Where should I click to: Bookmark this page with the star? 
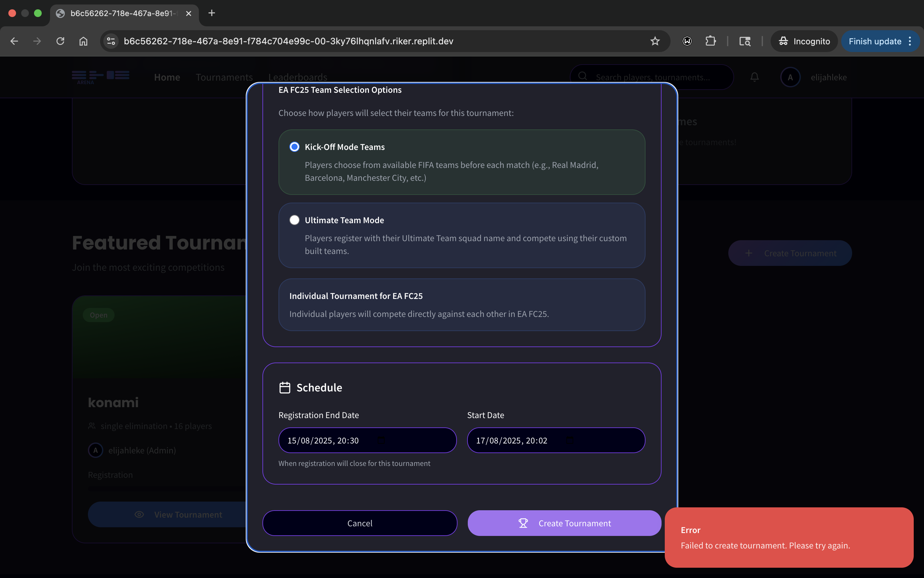(x=655, y=41)
